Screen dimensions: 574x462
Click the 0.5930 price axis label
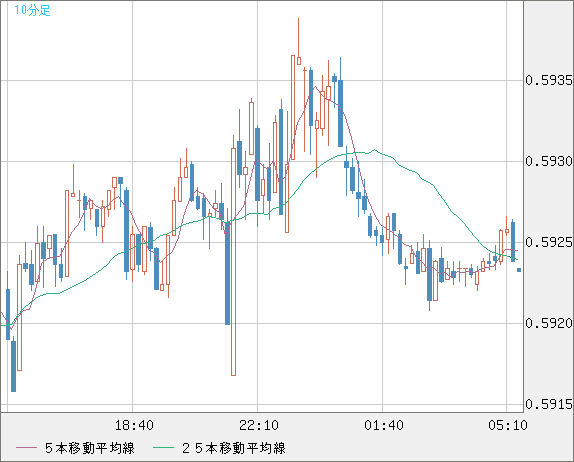pyautogui.click(x=549, y=161)
